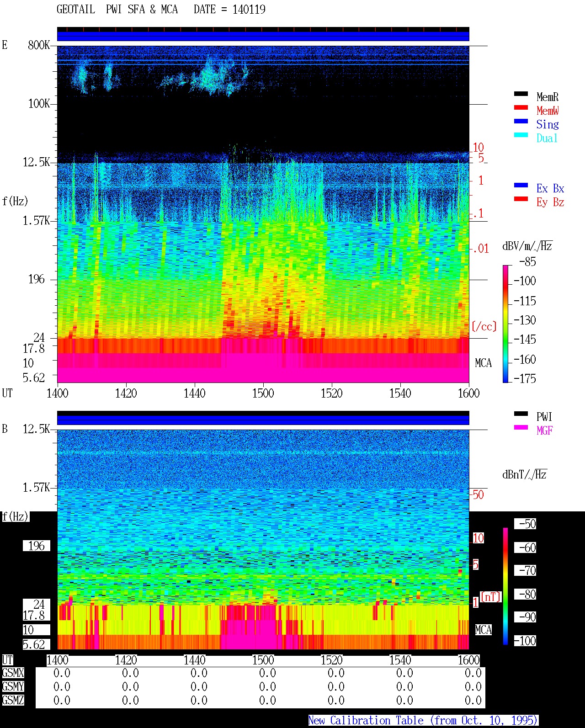Click the red [nT] field axis label
The height and width of the screenshot is (728, 585).
(x=491, y=596)
